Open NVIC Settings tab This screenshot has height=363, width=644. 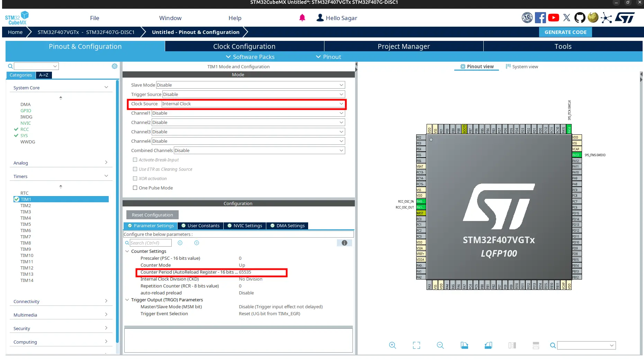point(245,225)
